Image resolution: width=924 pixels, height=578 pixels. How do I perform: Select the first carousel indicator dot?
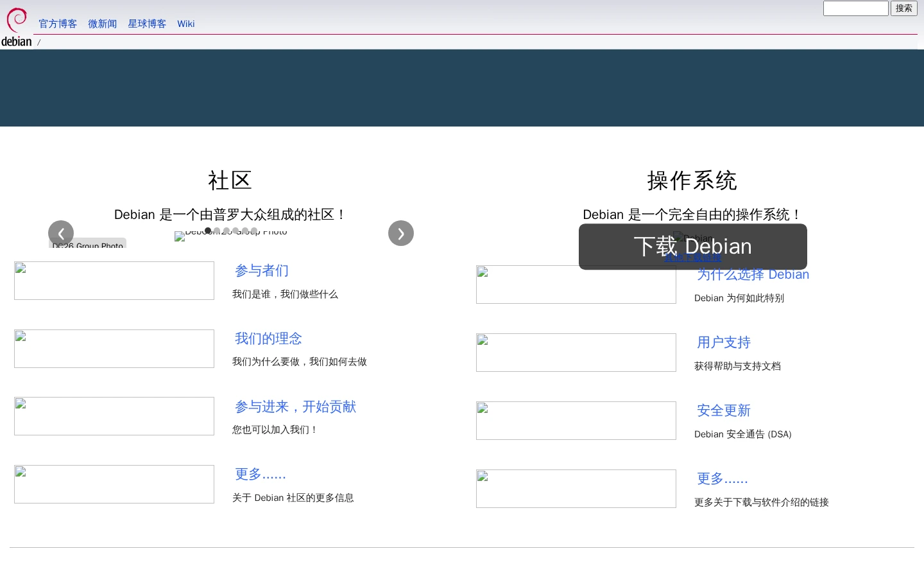pos(208,231)
